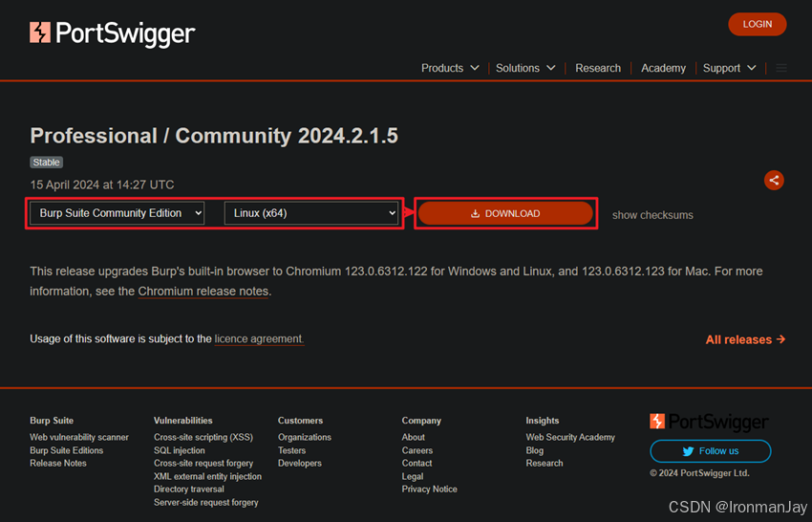Open Careers footer link
812x522 pixels.
pyautogui.click(x=417, y=450)
